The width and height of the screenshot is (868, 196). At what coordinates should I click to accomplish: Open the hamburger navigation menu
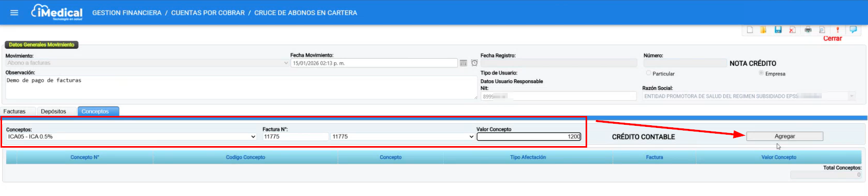(14, 12)
